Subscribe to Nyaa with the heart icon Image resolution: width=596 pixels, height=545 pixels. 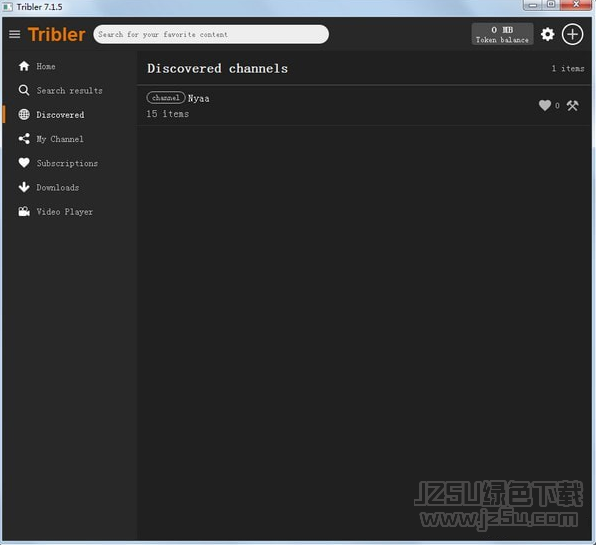[545, 105]
